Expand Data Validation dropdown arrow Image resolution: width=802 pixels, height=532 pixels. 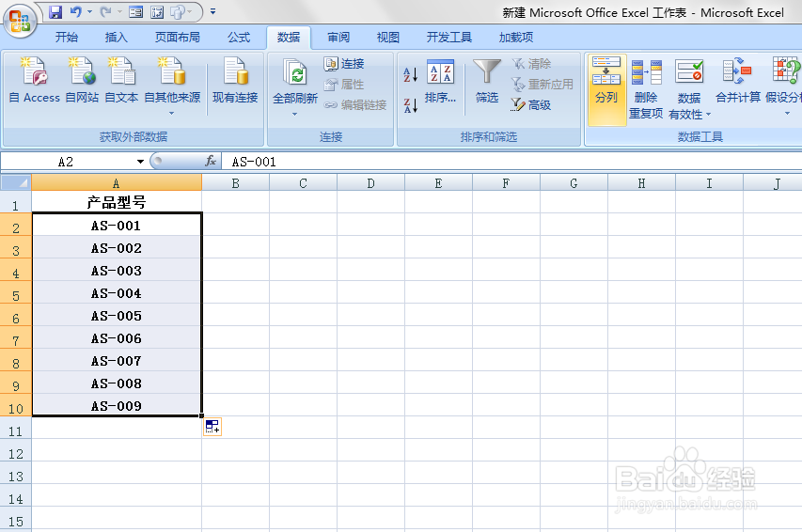pos(708,115)
